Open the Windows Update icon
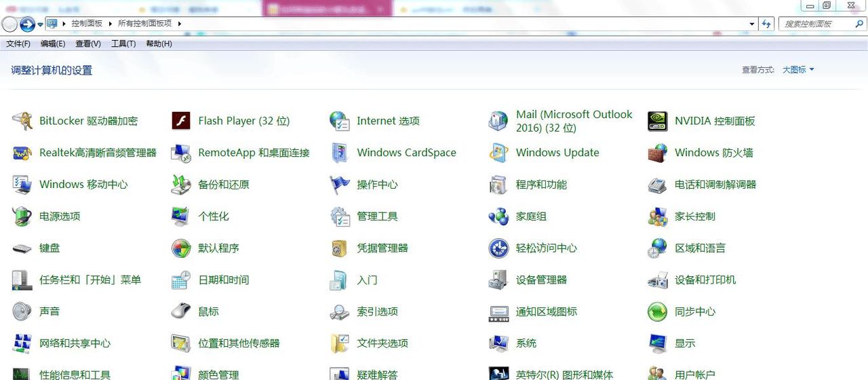868x380 pixels. point(498,153)
